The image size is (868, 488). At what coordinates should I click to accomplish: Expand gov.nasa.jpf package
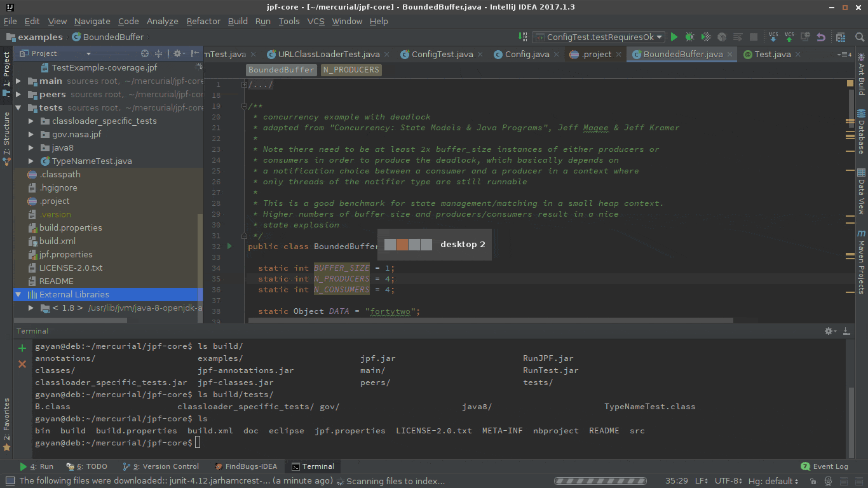coord(31,134)
